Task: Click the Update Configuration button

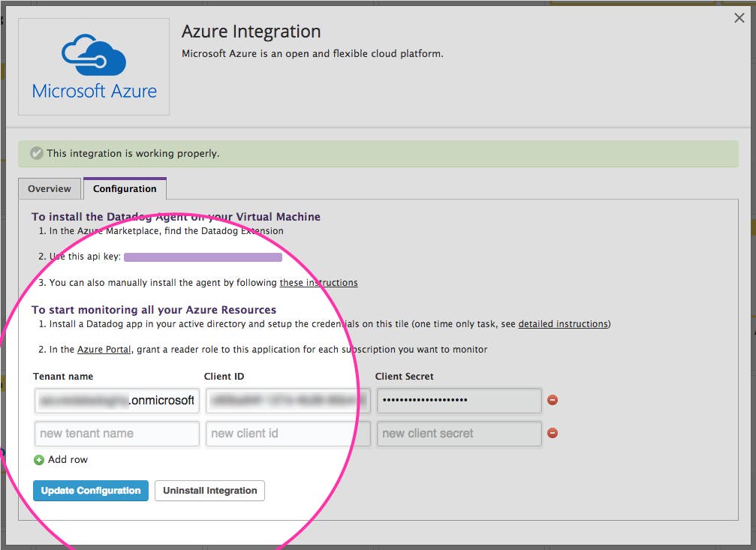Action: (90, 491)
